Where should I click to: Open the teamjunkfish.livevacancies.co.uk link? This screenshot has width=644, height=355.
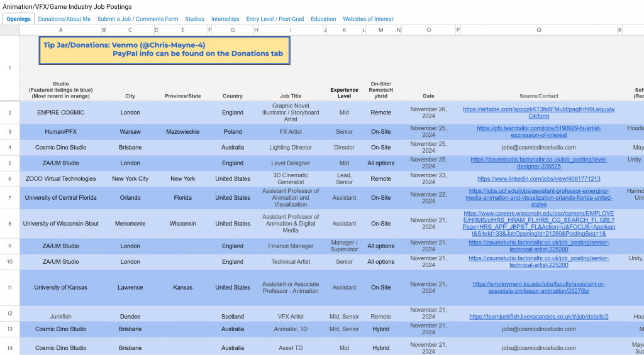tap(538, 317)
